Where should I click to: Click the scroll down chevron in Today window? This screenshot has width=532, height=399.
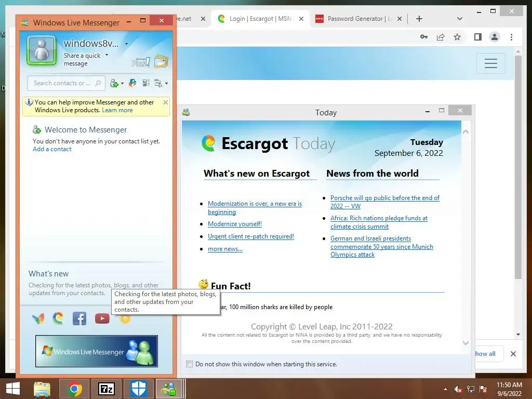(466, 343)
